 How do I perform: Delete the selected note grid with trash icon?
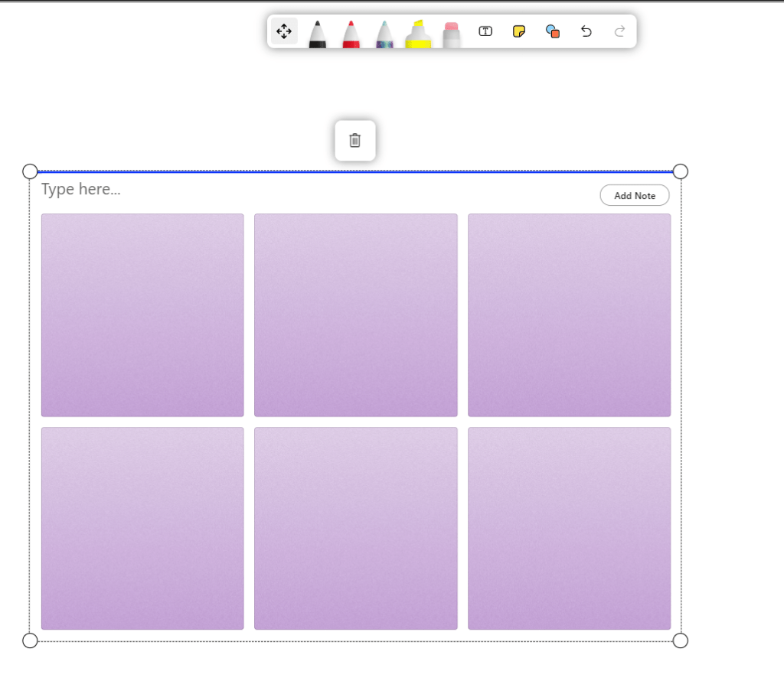point(355,141)
